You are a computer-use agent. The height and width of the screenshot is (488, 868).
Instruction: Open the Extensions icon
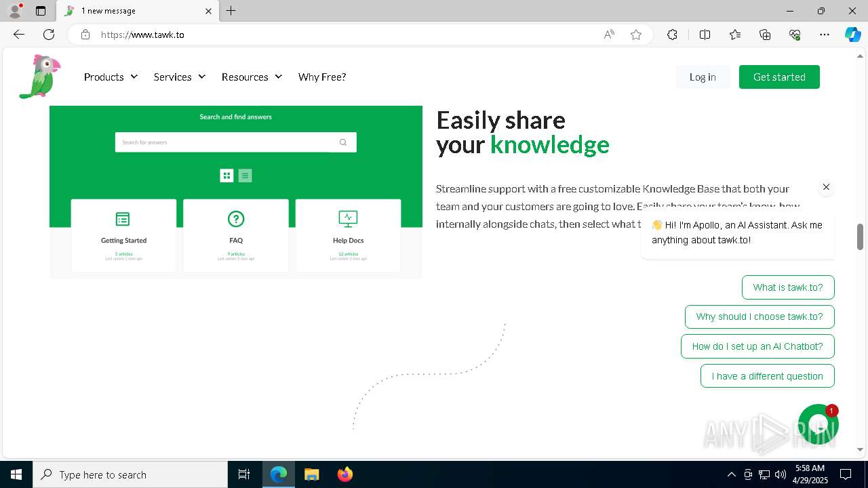[x=672, y=35]
